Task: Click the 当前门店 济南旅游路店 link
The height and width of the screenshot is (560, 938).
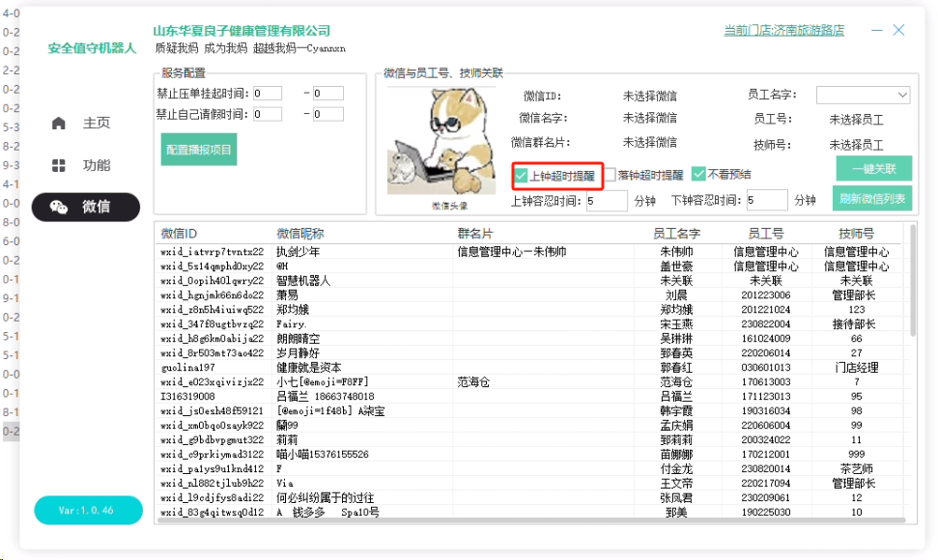Action: (x=783, y=30)
